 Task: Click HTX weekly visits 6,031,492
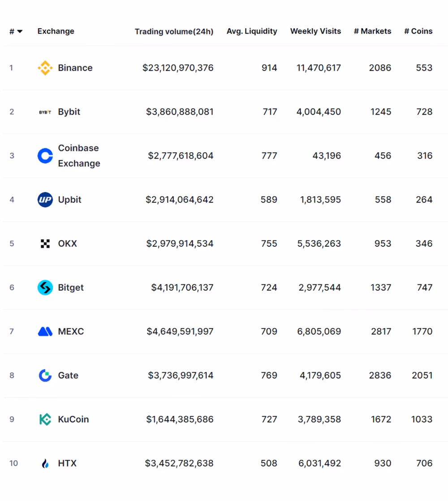click(x=320, y=463)
